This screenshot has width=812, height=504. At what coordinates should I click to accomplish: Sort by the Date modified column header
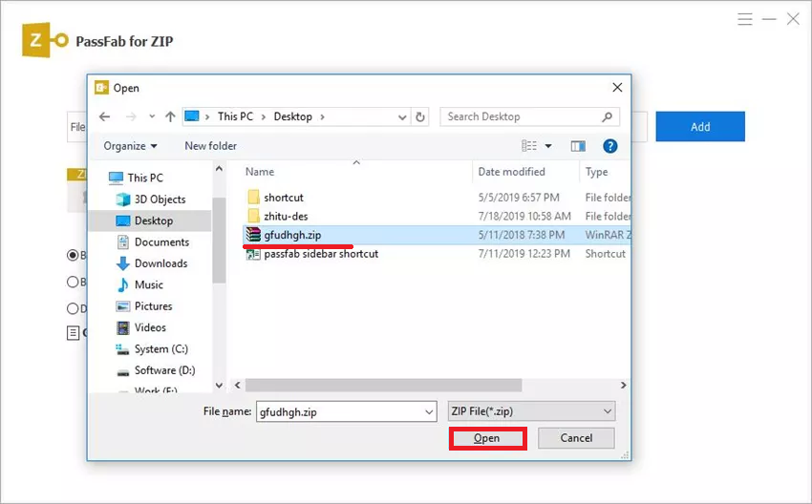tap(512, 172)
